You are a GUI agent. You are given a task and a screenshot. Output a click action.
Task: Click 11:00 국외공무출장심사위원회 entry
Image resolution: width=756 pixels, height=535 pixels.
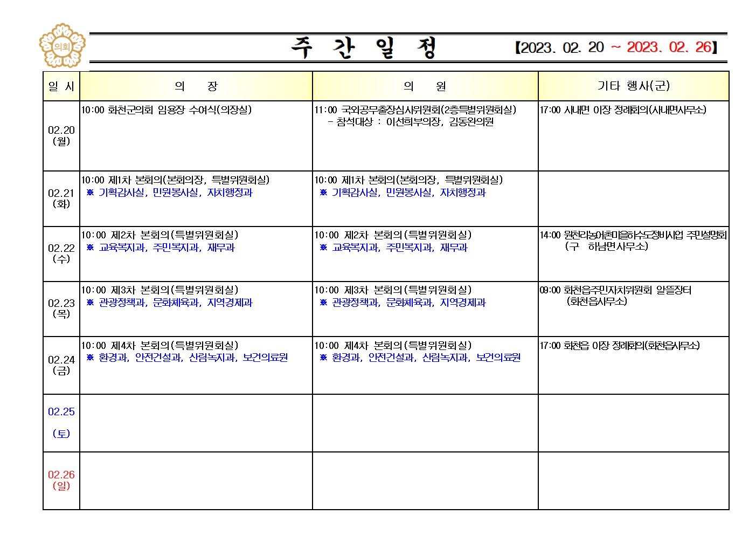pos(415,110)
